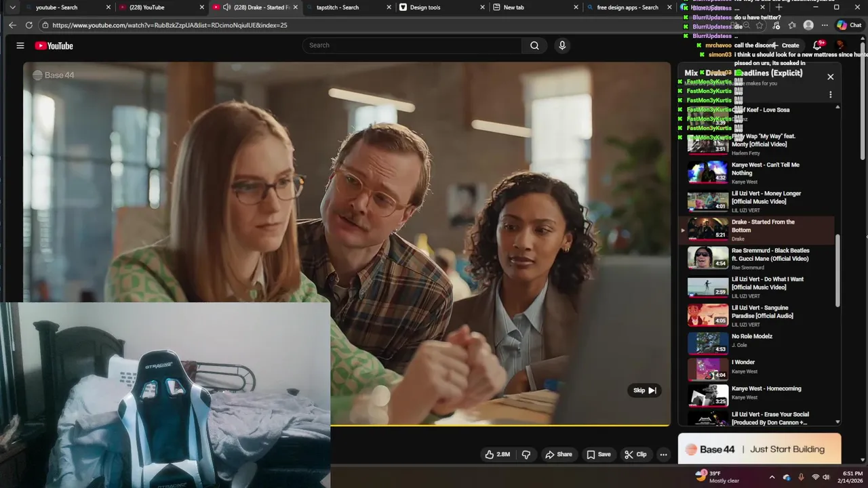This screenshot has width=868, height=488.
Task: Reload the page with refresh icon
Action: 28,25
